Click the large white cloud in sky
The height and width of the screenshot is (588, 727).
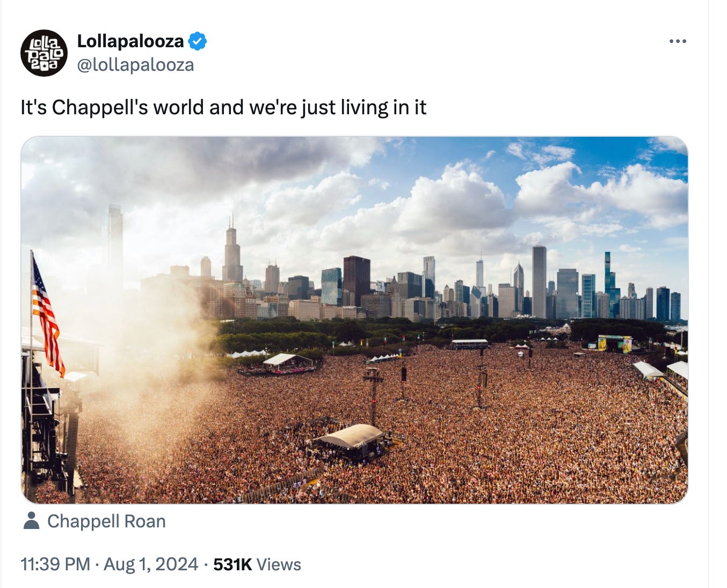[x=454, y=201]
